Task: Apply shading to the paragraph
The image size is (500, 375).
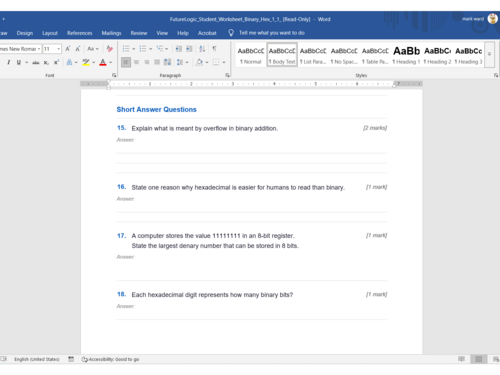Action: tap(199, 62)
